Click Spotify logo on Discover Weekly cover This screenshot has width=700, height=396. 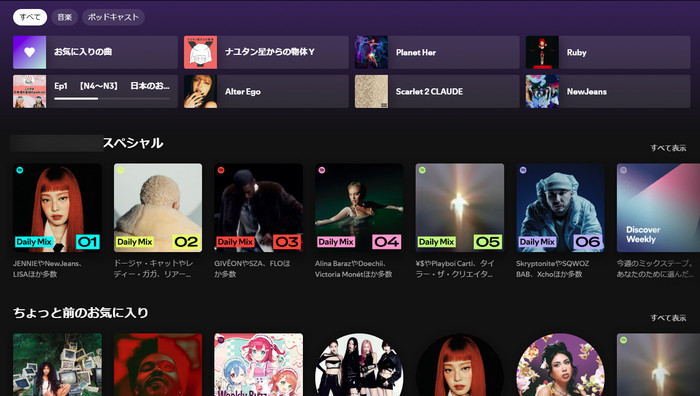click(624, 170)
